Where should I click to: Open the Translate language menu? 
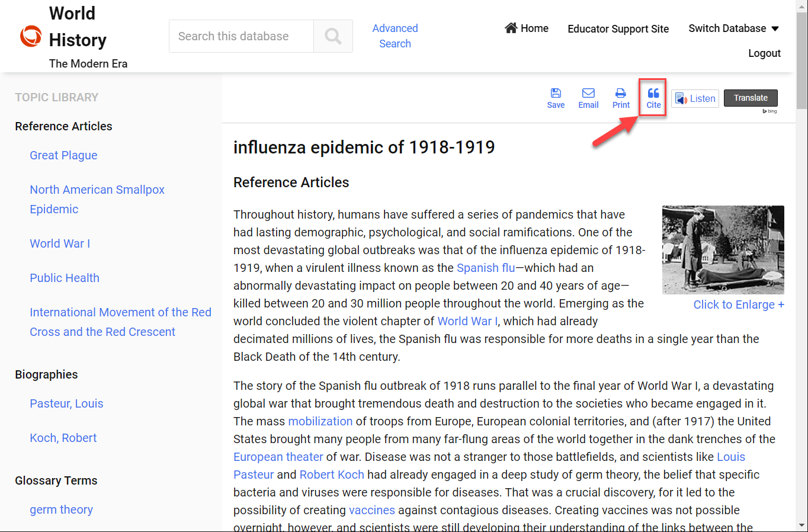750,98
